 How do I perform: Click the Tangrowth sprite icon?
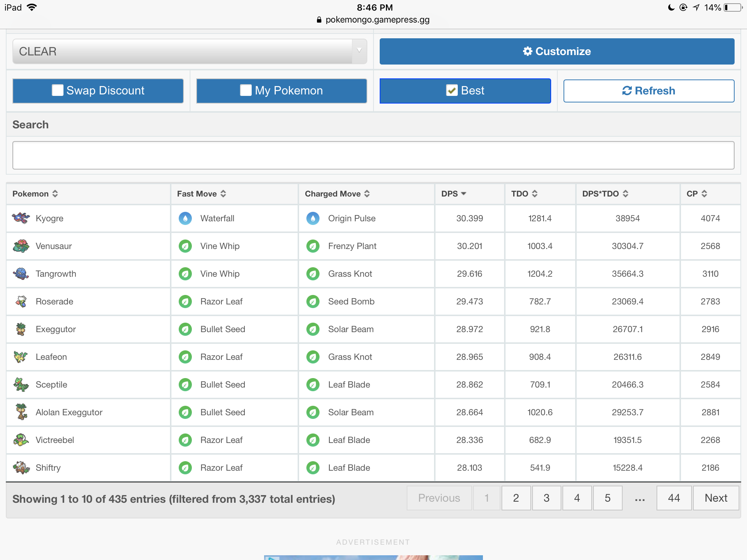(x=21, y=273)
